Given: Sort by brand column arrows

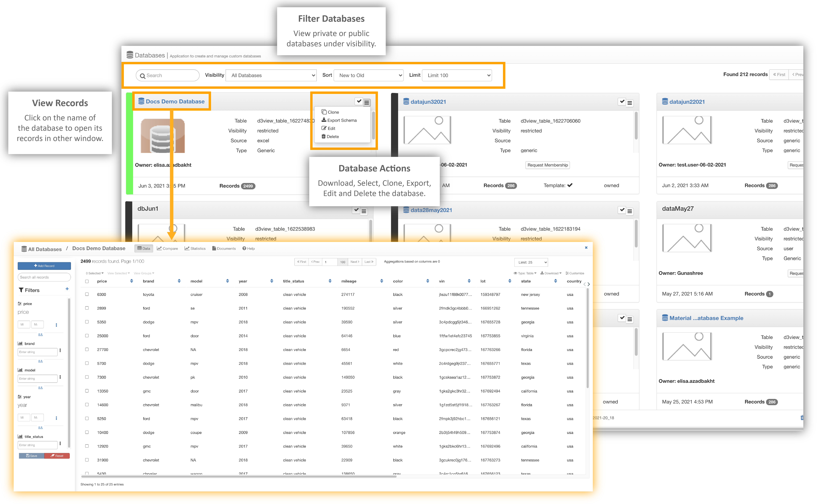Looking at the screenshot, I should (x=179, y=281).
